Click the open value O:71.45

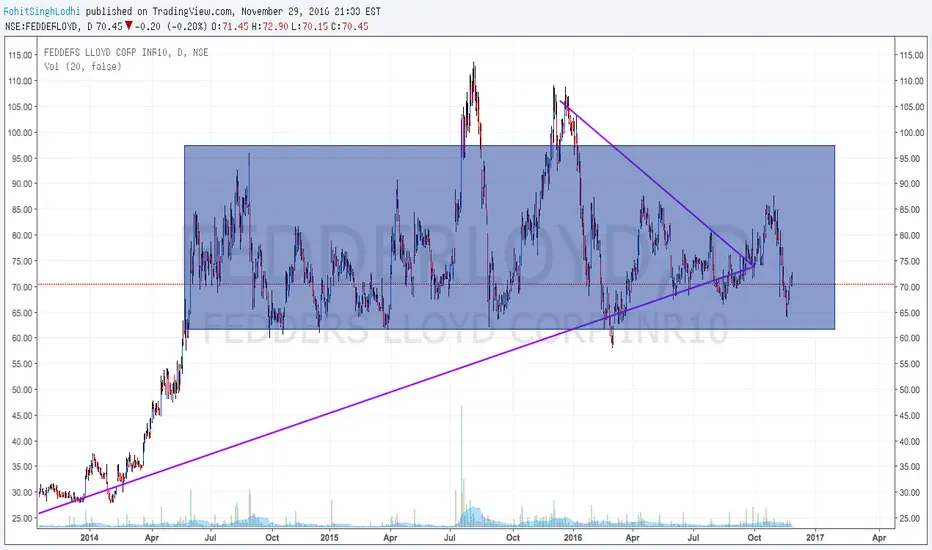pyautogui.click(x=230, y=26)
